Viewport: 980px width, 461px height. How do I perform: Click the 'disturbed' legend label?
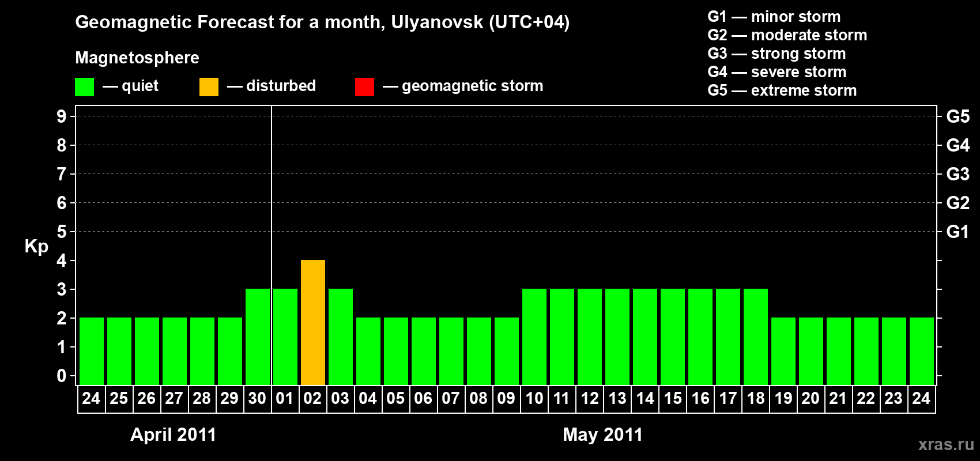tap(281, 86)
